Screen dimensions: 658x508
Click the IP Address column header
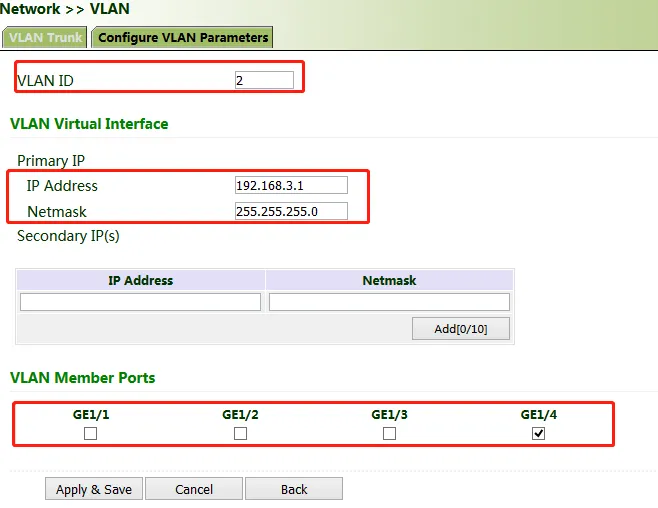tap(140, 280)
